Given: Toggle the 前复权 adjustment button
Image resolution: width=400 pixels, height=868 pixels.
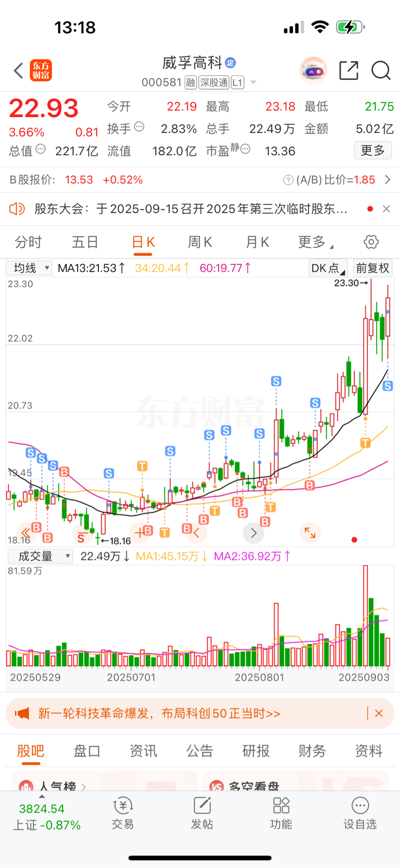Looking at the screenshot, I should pyautogui.click(x=372, y=268).
